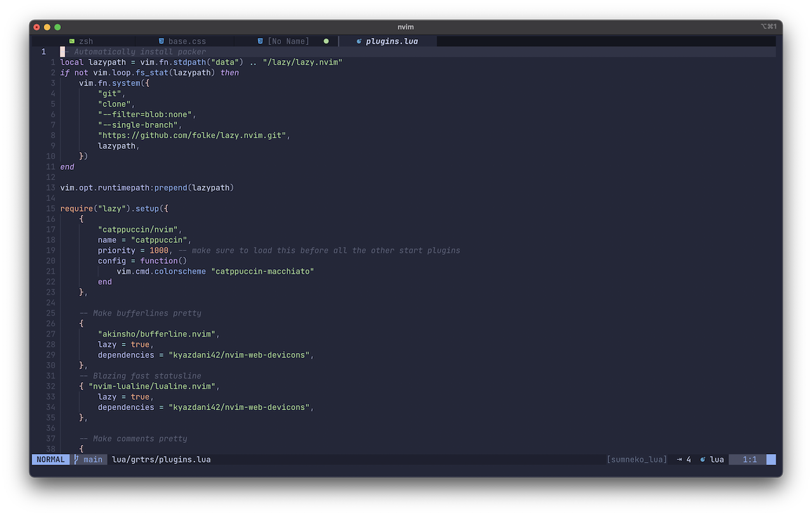Click line number 15 in the gutter

pyautogui.click(x=51, y=209)
